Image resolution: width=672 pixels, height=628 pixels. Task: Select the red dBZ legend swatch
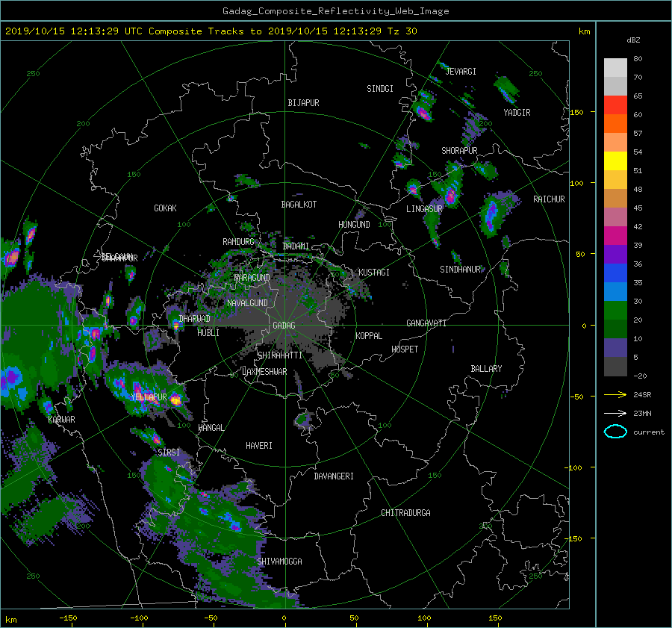tap(615, 105)
